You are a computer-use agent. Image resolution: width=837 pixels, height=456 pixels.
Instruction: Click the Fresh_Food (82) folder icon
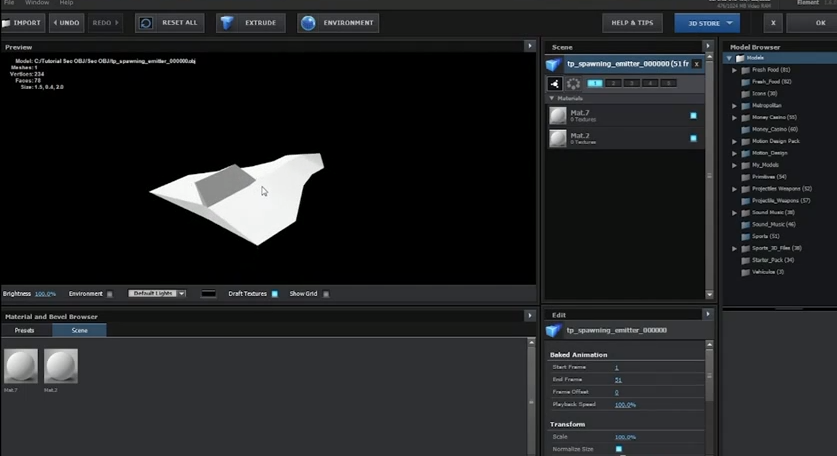(746, 82)
